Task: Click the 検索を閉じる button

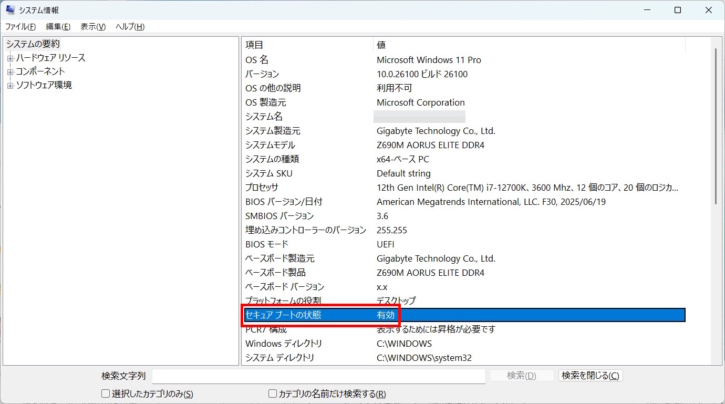Action: 590,376
